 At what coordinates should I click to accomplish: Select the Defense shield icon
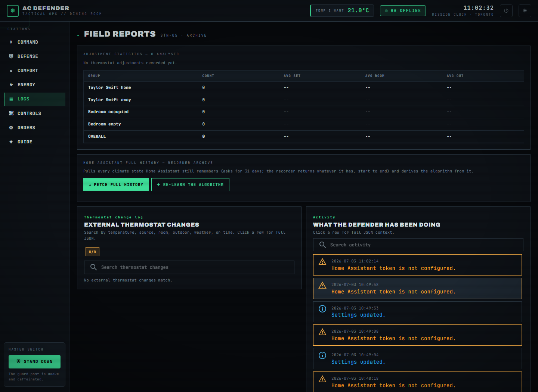[x=11, y=56]
